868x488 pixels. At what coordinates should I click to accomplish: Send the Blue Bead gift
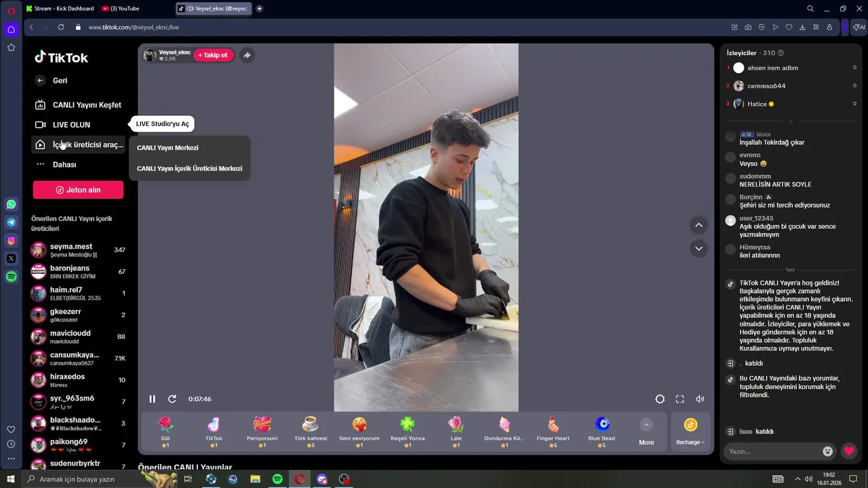[x=601, y=431]
